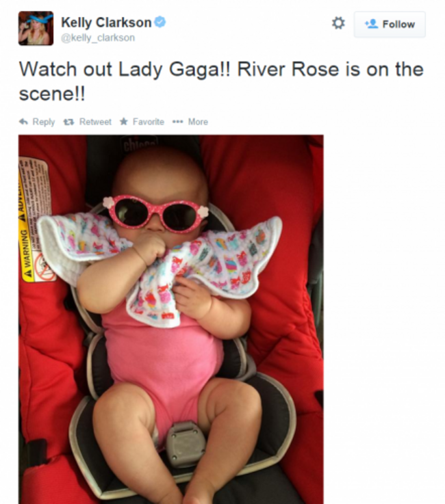This screenshot has width=445, height=504.
Task: Follow Kelly Clarkson
Action: 390,25
